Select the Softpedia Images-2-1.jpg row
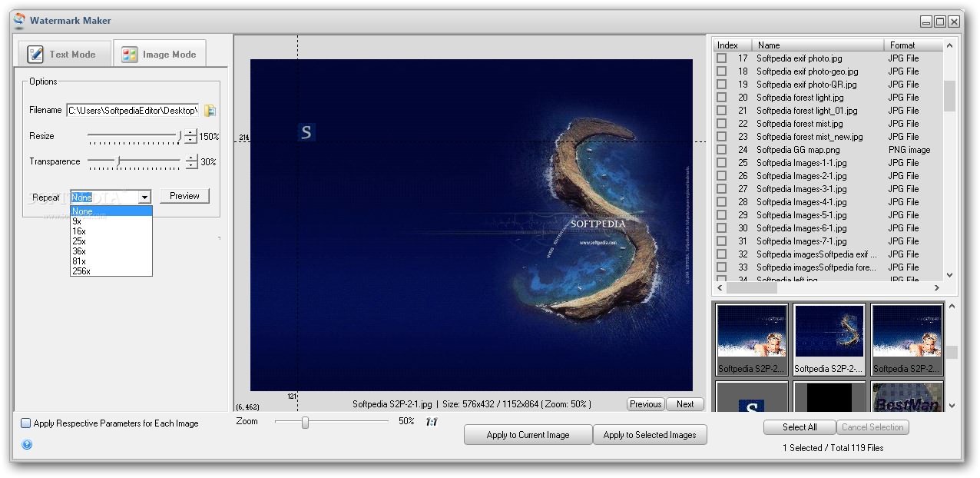Screen dimensions: 980x478 tap(828, 176)
